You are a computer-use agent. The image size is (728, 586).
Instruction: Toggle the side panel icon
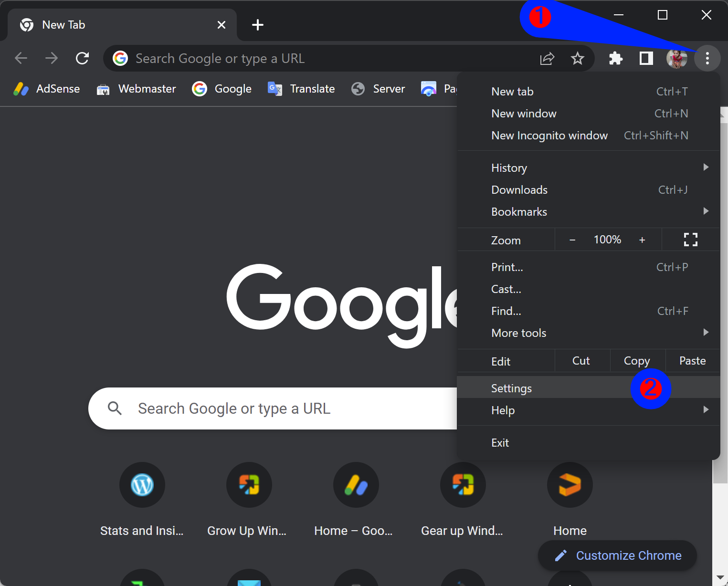click(646, 59)
